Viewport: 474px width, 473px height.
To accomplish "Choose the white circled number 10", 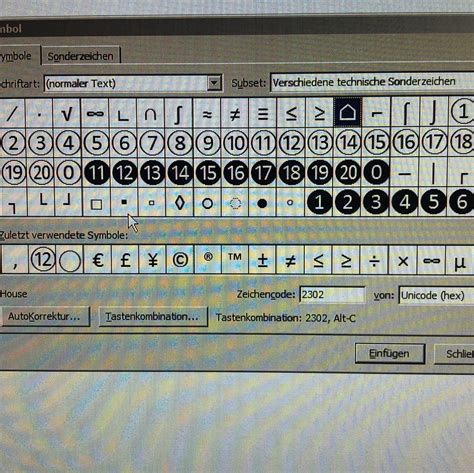I will (235, 143).
